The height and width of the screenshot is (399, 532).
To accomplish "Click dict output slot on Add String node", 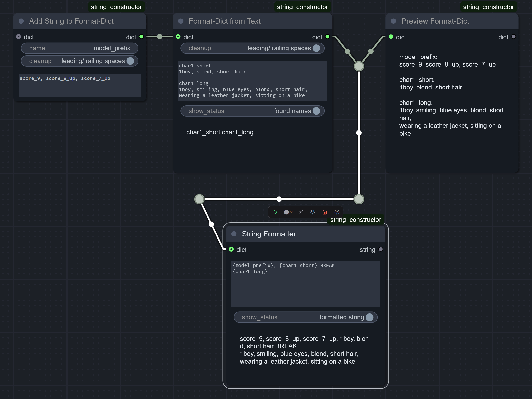I will pos(141,37).
